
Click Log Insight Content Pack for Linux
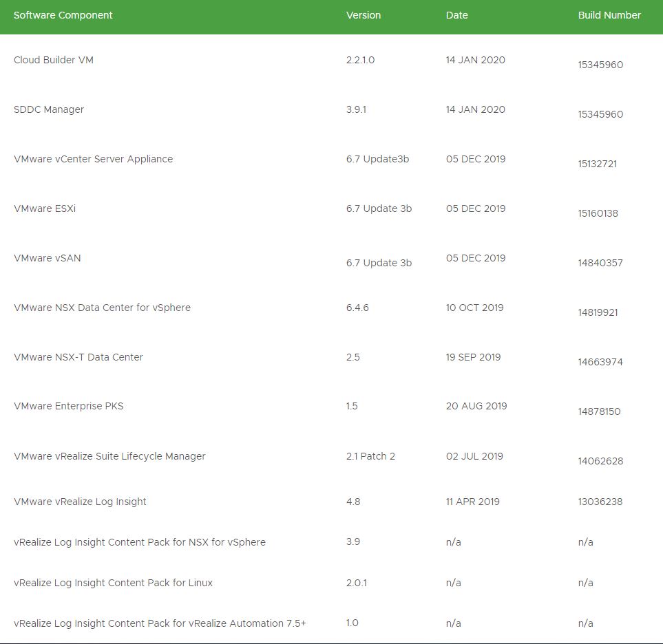coord(113,583)
